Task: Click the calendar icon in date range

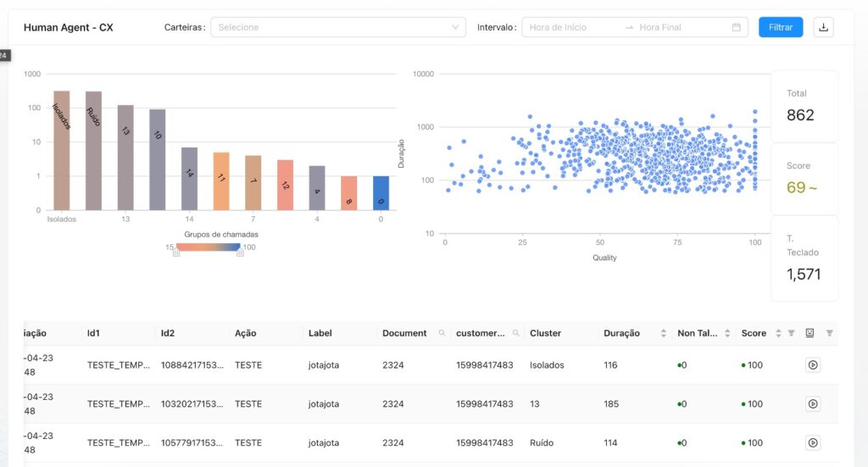Action: (x=736, y=27)
